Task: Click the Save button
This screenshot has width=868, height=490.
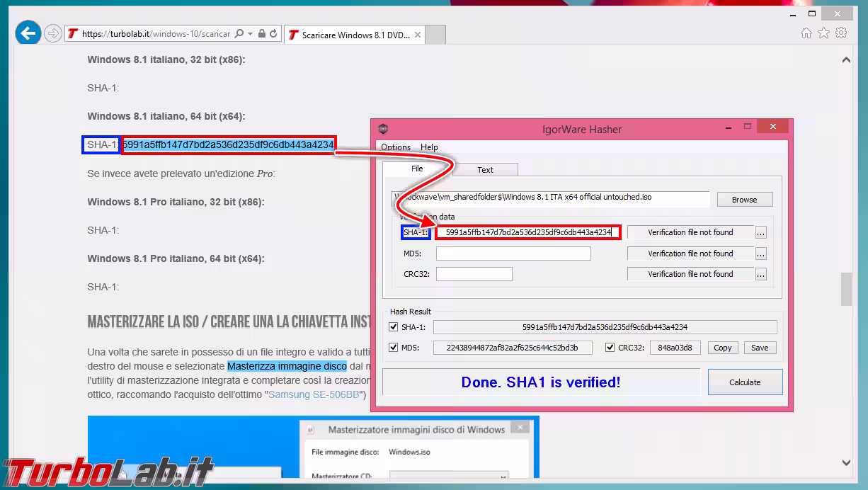Action: coord(760,348)
